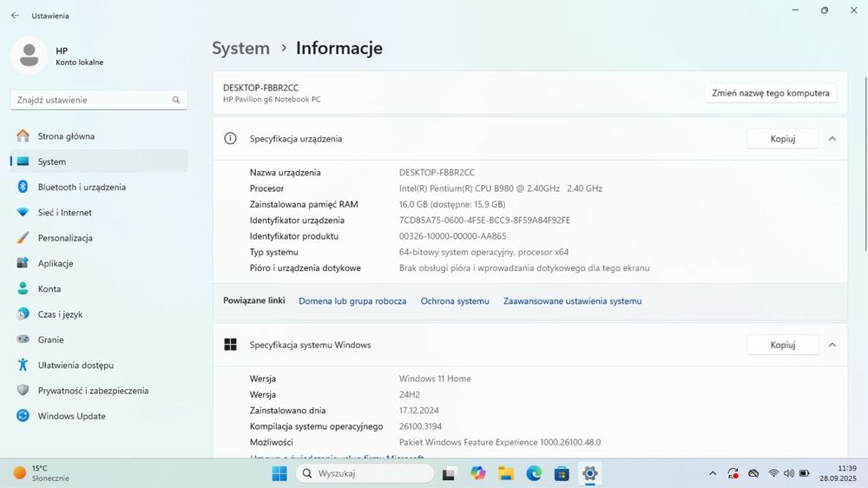The width and height of the screenshot is (868, 488).
Task: Open Zaawansowane ustawienia systemu link
Action: 572,300
